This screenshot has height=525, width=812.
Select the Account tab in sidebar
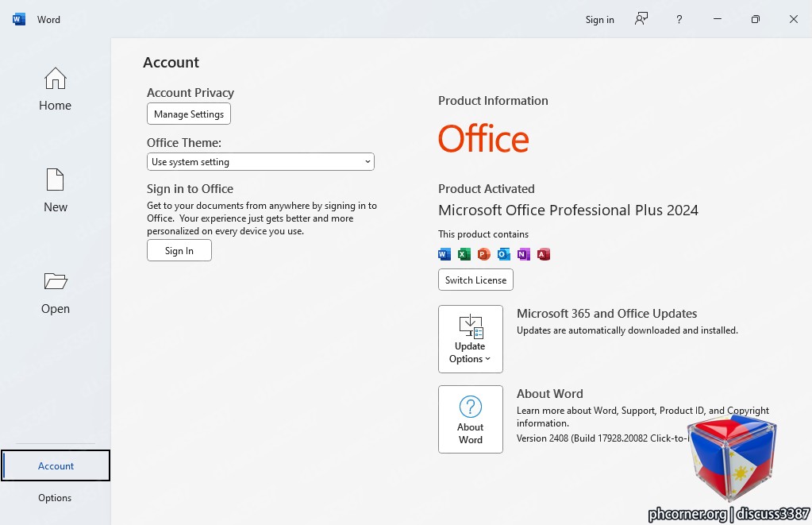56,465
